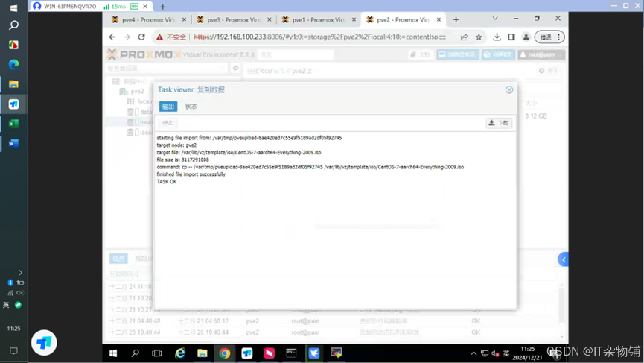The width and height of the screenshot is (644, 363).
Task: Focus the Proxmox search field
Action: (x=296, y=54)
